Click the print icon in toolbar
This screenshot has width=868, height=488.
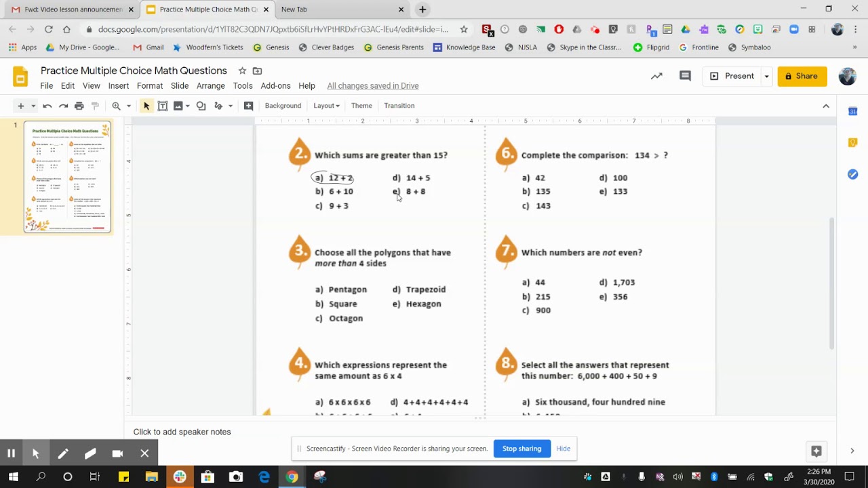pyautogui.click(x=79, y=106)
